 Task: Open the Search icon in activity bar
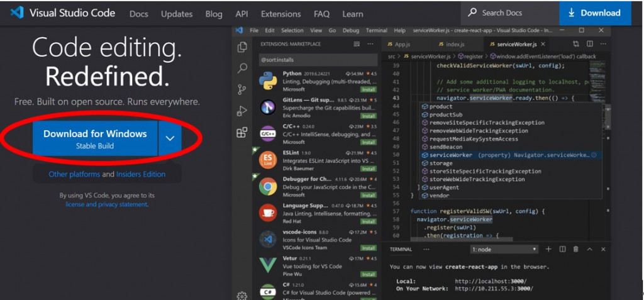242,68
